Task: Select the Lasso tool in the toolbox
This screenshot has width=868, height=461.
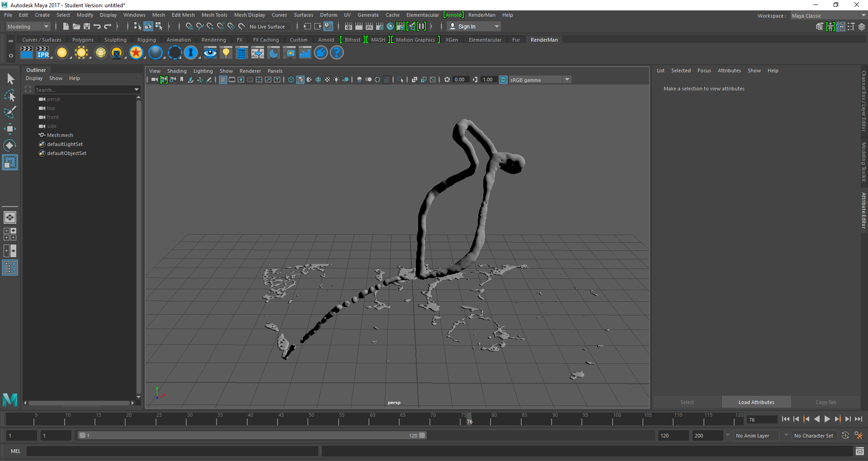Action: click(x=10, y=96)
